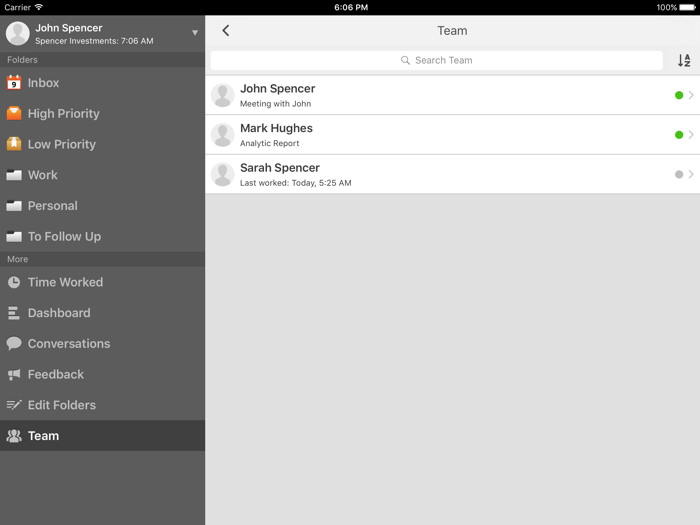Image resolution: width=700 pixels, height=525 pixels.
Task: Tap the Dashboard bars icon
Action: (14, 313)
